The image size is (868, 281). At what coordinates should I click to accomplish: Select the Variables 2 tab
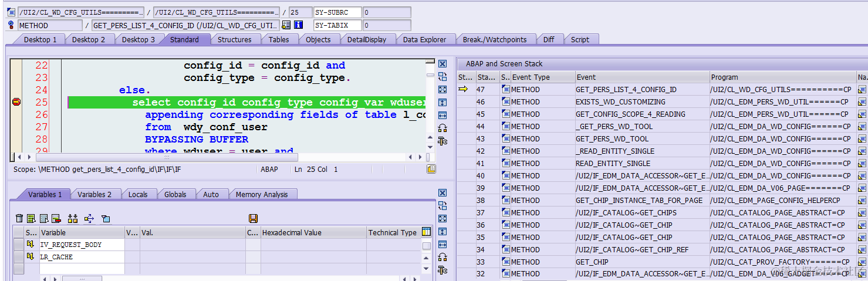94,194
